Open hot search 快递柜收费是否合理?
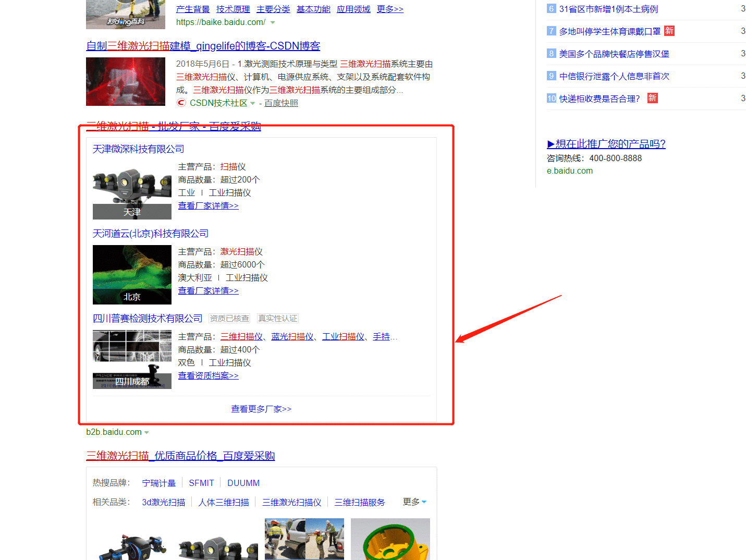This screenshot has width=746, height=560. pyautogui.click(x=600, y=99)
